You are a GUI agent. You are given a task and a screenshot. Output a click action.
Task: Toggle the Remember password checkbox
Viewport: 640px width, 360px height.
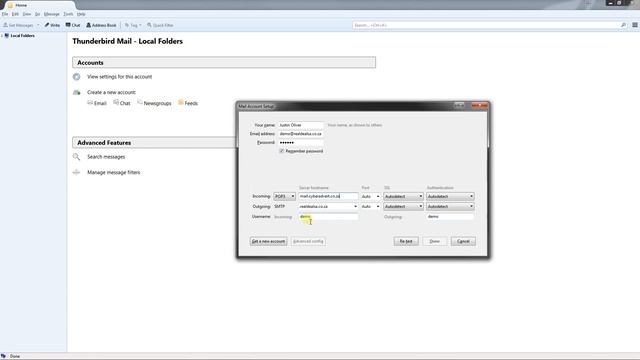click(282, 151)
